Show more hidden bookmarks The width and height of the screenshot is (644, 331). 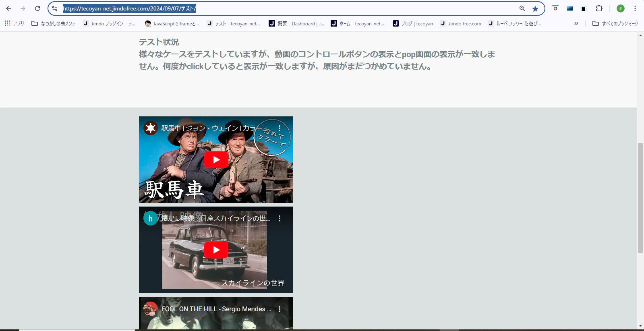click(576, 24)
